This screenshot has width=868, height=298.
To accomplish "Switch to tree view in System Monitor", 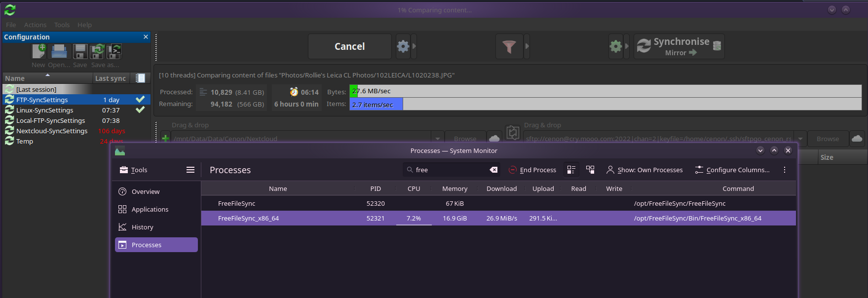I will pos(590,170).
